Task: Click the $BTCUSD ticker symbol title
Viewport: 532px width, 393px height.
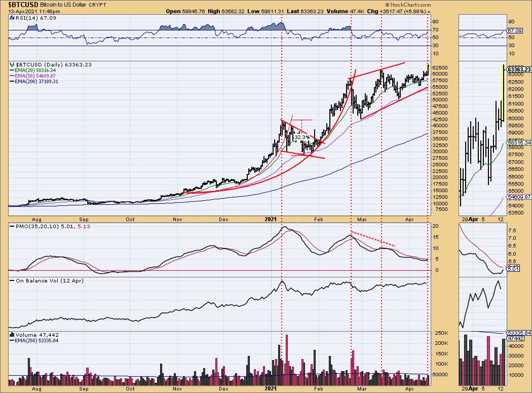Action: [23, 5]
